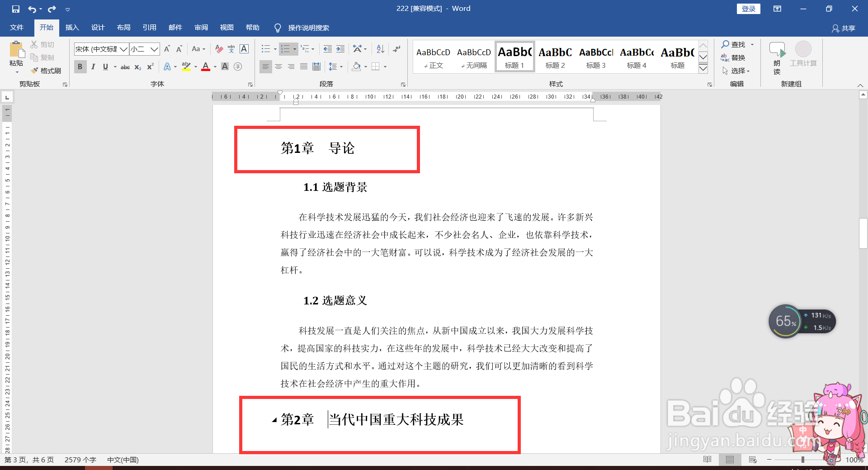Viewport: 868px width, 470px height.
Task: Decrease font size with the smaller A icon
Action: coord(179,49)
